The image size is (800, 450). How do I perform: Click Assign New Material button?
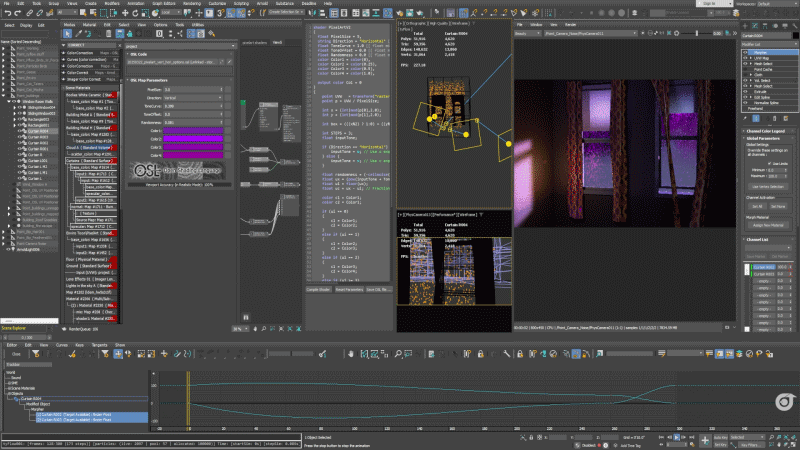point(768,225)
